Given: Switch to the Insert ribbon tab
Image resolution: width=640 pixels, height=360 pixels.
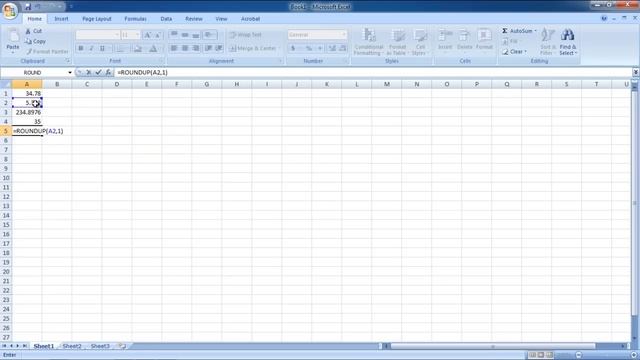Looking at the screenshot, I should click(61, 19).
